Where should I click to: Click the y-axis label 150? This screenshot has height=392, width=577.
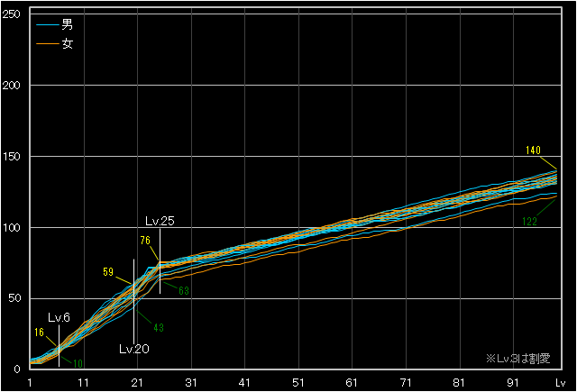(x=11, y=156)
